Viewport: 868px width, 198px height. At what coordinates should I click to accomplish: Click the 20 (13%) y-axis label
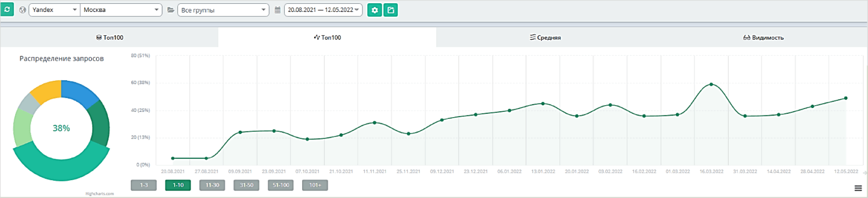coord(141,137)
